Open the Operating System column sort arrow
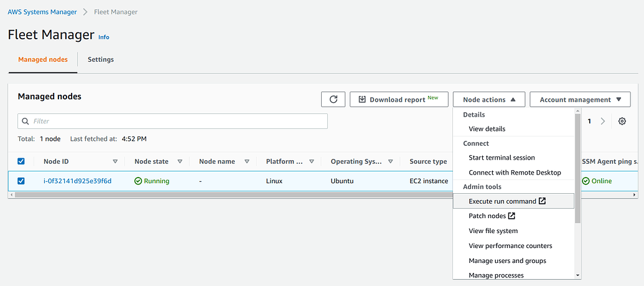 pos(391,161)
